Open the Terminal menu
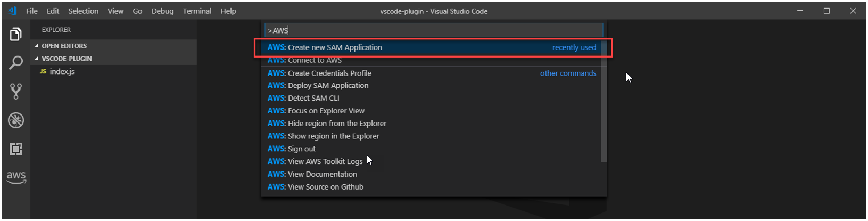The height and width of the screenshot is (221, 868). point(197,11)
